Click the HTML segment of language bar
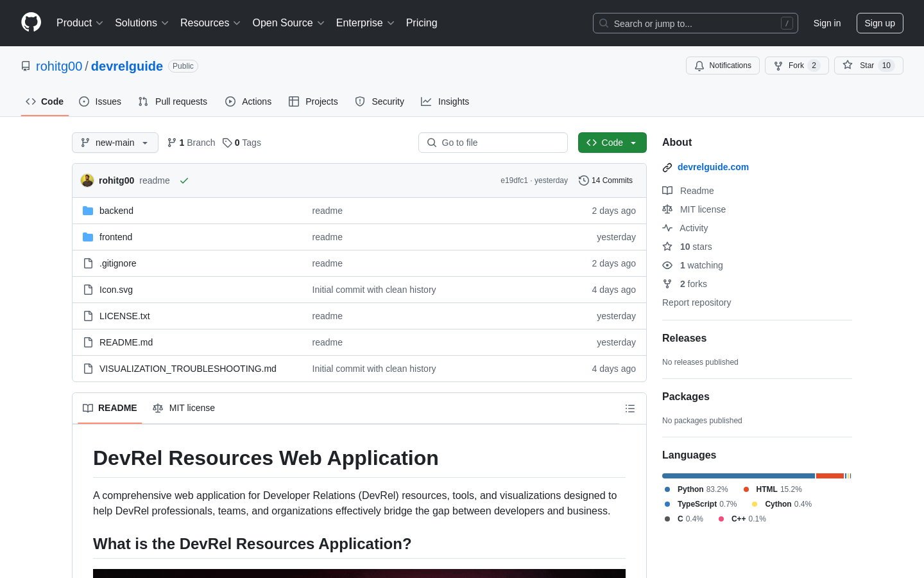This screenshot has height=578, width=924. coord(830,476)
